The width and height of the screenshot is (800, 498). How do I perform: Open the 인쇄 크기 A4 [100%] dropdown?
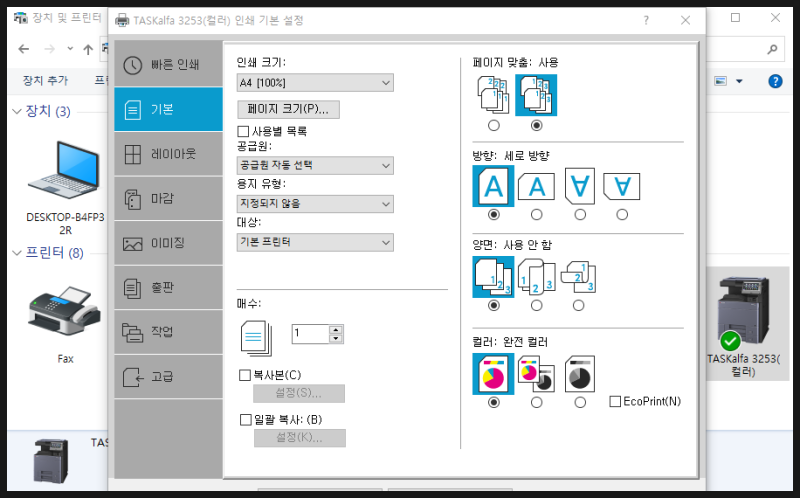pos(315,83)
